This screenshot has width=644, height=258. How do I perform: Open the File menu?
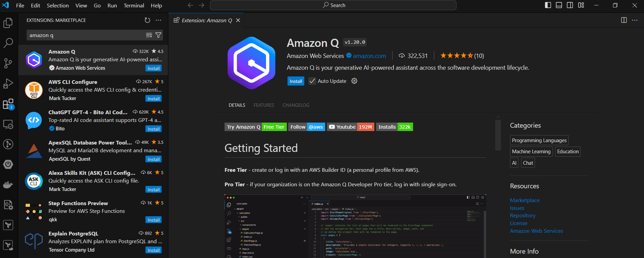coord(20,5)
